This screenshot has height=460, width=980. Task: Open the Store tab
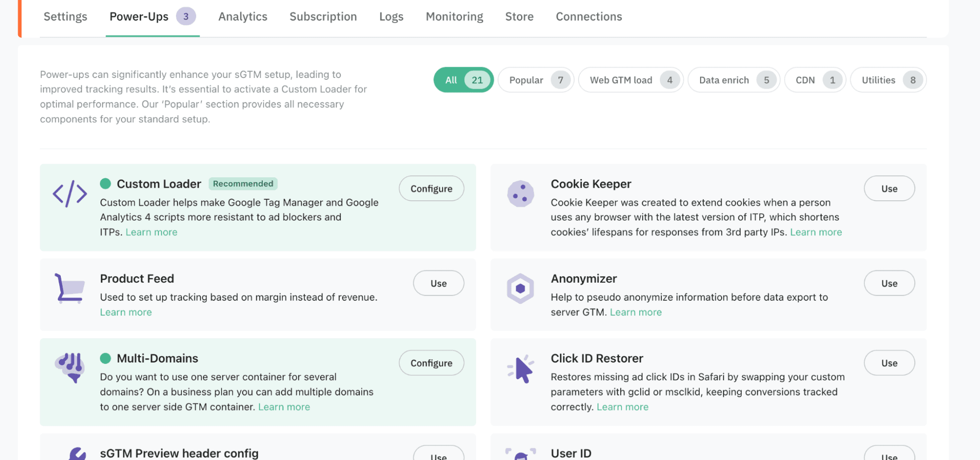519,16
